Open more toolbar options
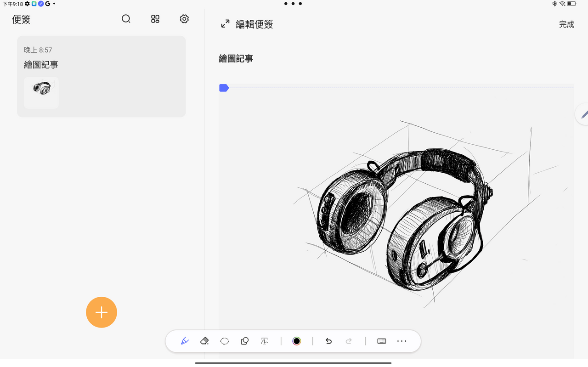This screenshot has width=588, height=367. [401, 341]
